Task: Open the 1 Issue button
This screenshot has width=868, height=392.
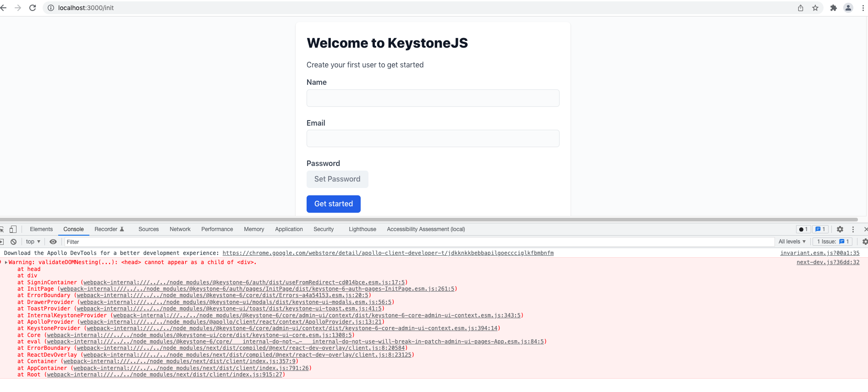Action: [x=832, y=242]
